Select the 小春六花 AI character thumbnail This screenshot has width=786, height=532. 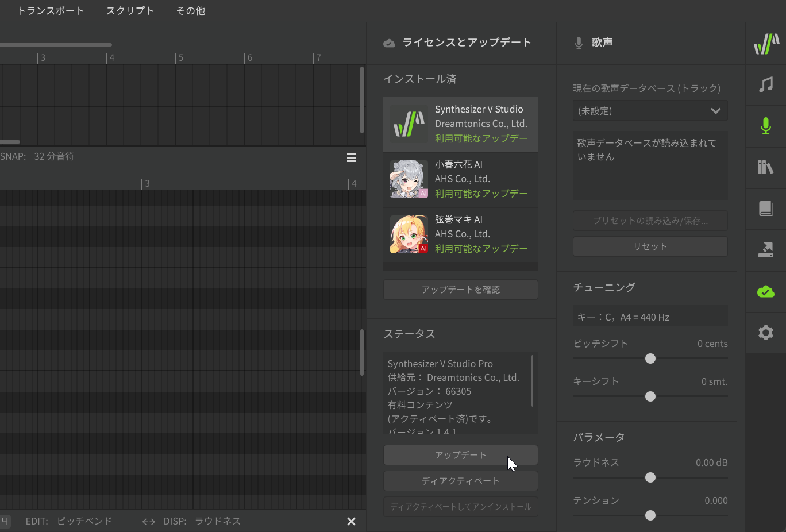pyautogui.click(x=409, y=179)
